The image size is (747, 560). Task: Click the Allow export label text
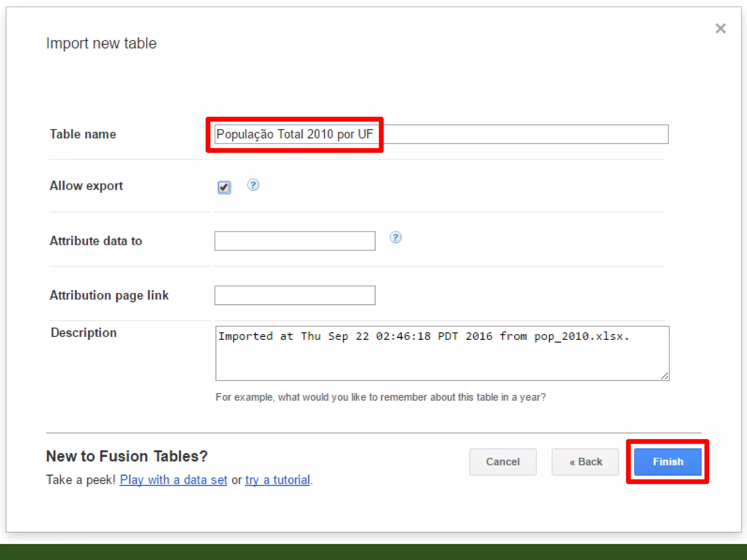(x=86, y=186)
